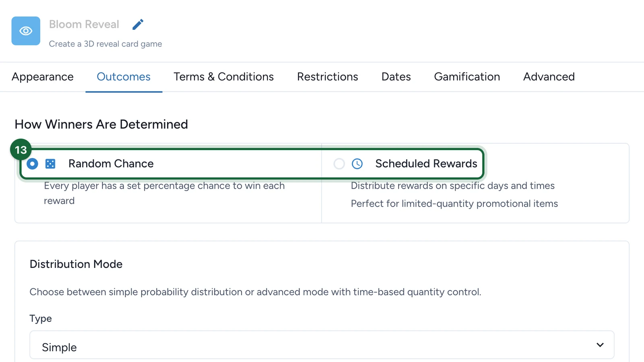Go to the Advanced tab

tap(549, 77)
